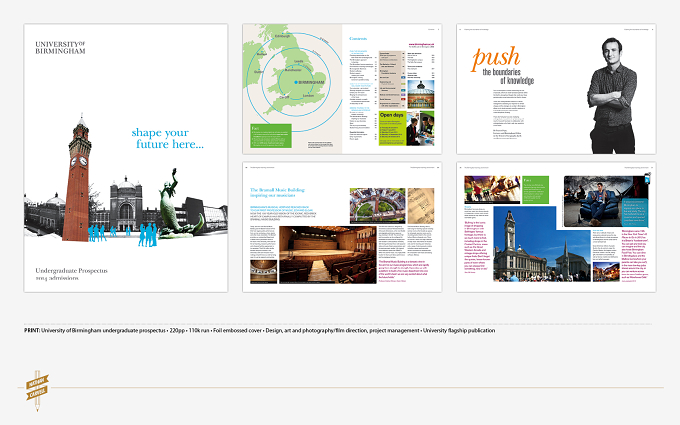Click the aerial campus photo
Viewport: 680px width, 425px height.
click(x=378, y=206)
